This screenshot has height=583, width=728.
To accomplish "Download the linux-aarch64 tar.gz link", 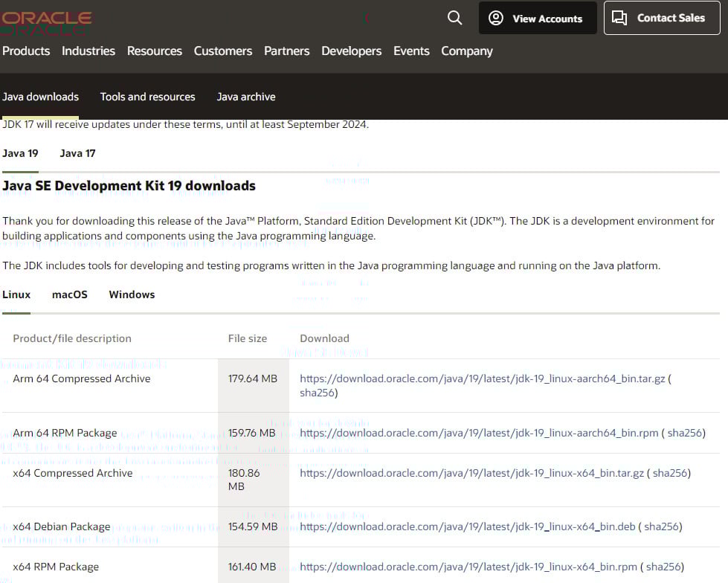I will (483, 379).
